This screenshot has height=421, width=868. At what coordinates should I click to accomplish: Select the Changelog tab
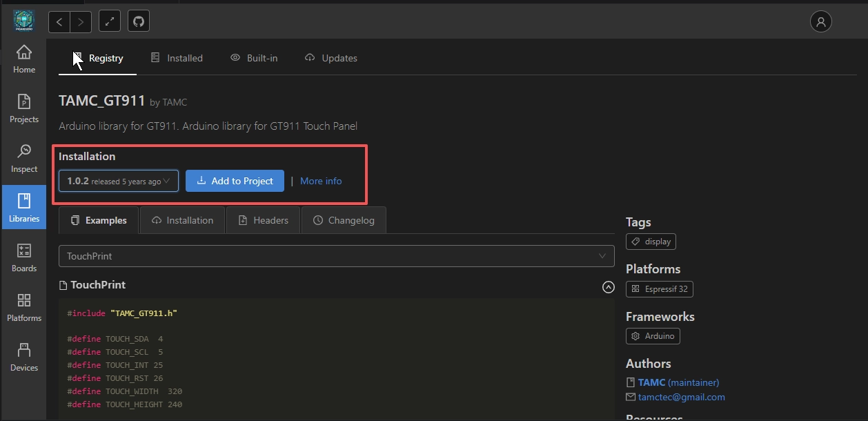344,220
